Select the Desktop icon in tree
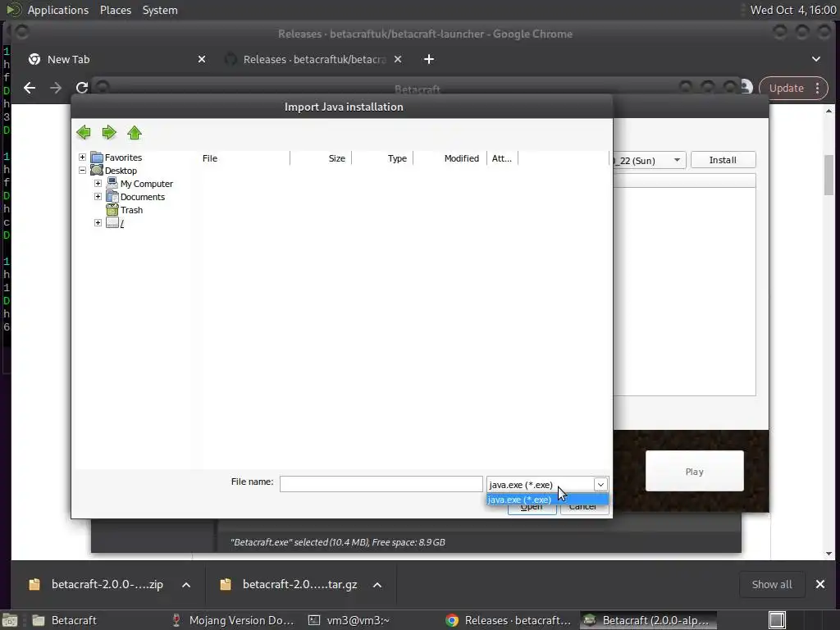The width and height of the screenshot is (840, 630). click(x=97, y=171)
